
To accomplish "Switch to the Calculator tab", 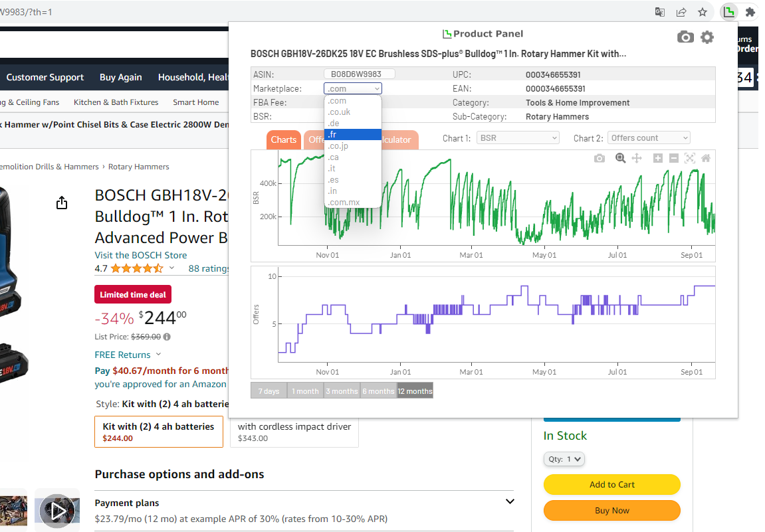I will tap(399, 139).
